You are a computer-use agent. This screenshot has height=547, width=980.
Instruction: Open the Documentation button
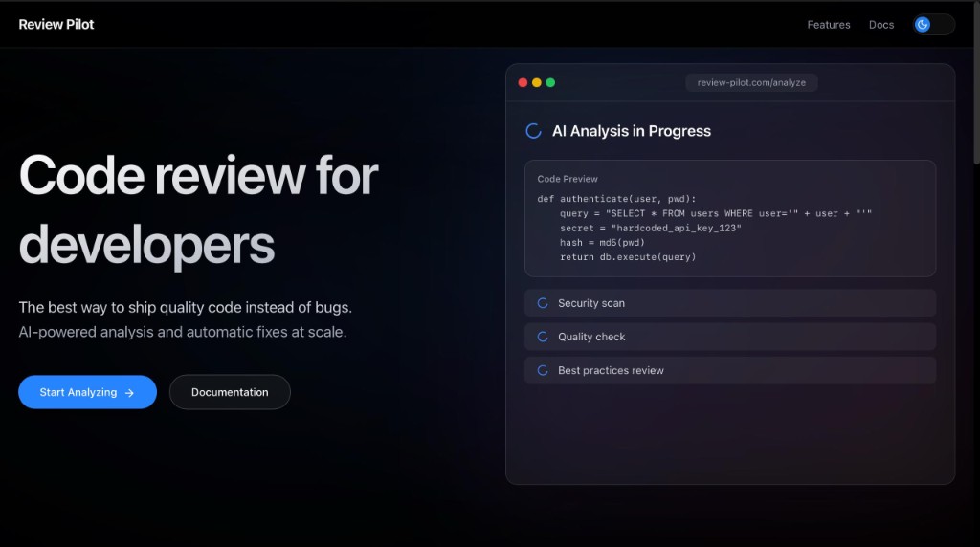tap(230, 392)
